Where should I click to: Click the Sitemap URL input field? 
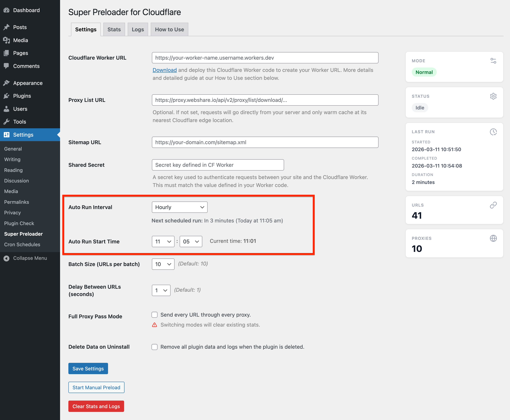[x=265, y=142]
